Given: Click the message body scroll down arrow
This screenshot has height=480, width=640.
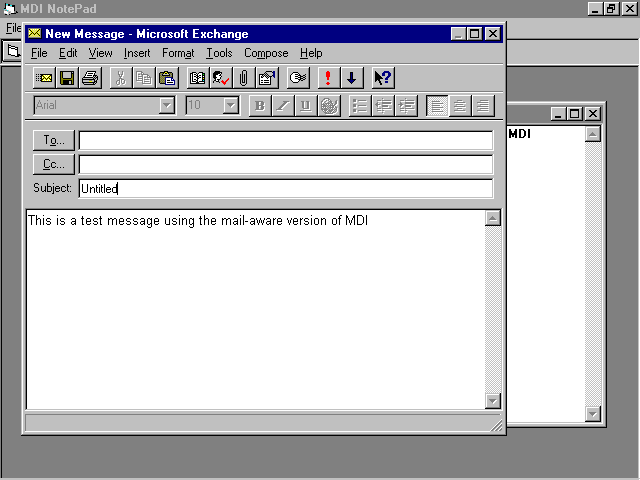Looking at the screenshot, I should 492,401.
